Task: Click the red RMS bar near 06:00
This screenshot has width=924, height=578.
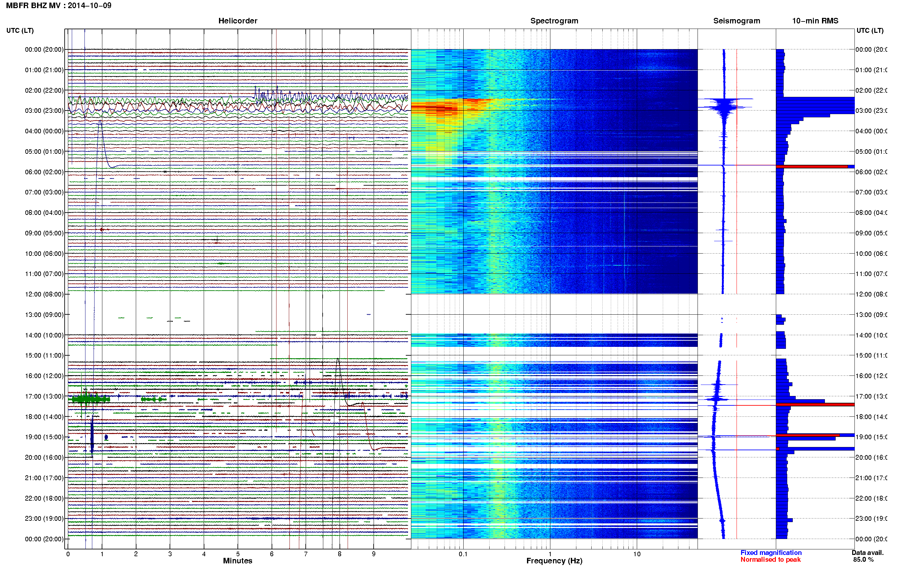Action: coord(811,167)
